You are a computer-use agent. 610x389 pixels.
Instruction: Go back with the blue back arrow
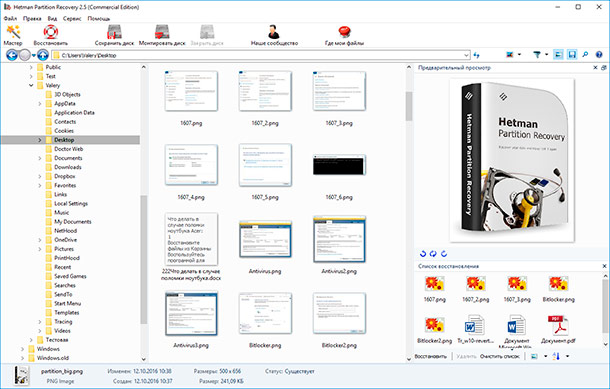click(x=12, y=55)
